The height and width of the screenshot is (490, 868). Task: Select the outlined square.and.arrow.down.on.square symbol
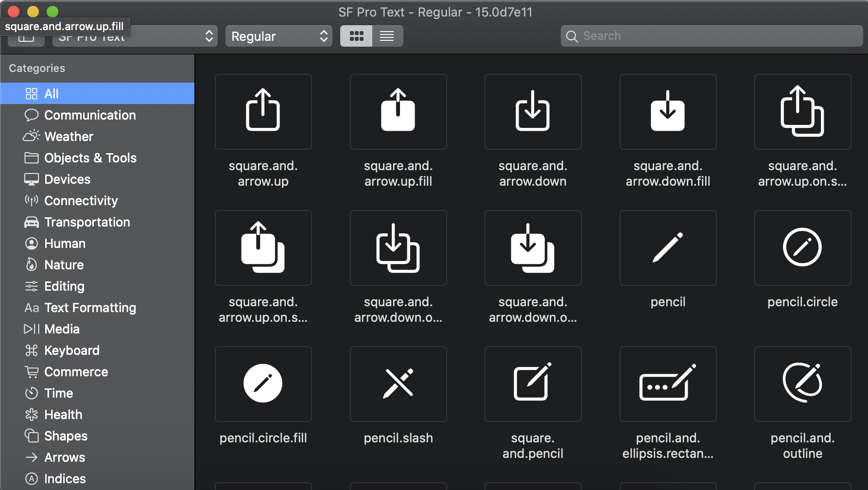pos(398,248)
